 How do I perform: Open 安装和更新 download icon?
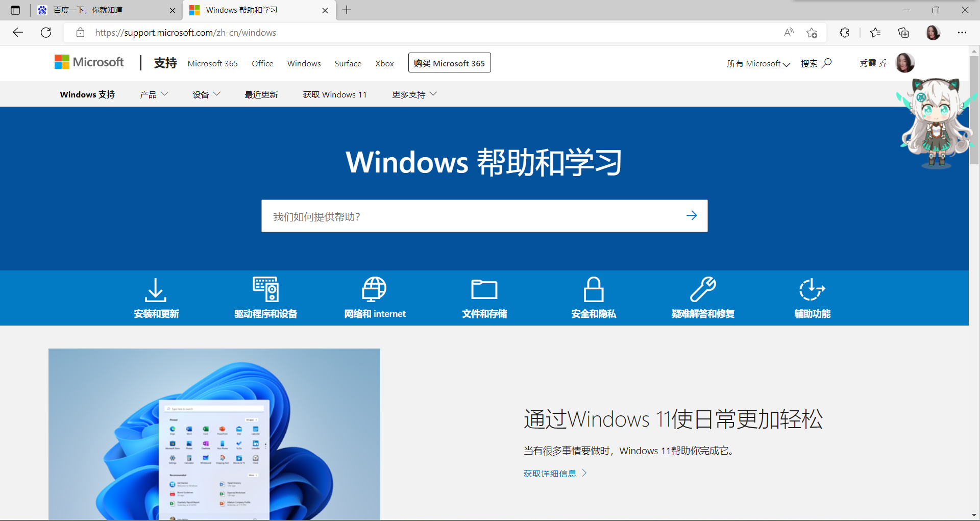pos(156,290)
